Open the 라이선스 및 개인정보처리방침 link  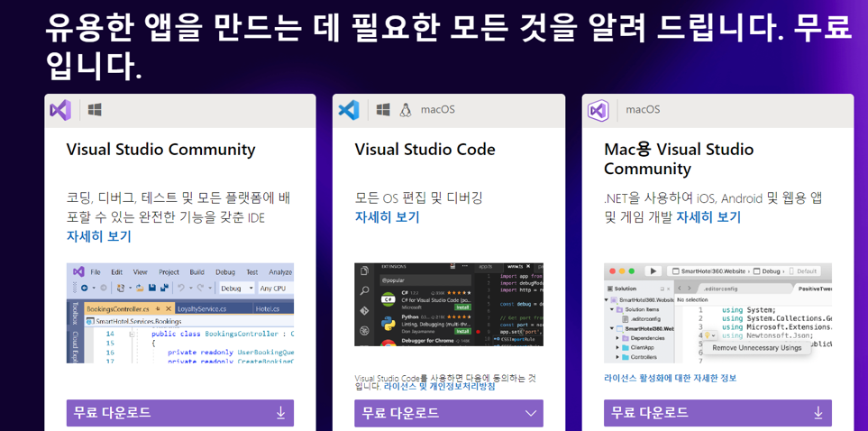coord(439,386)
